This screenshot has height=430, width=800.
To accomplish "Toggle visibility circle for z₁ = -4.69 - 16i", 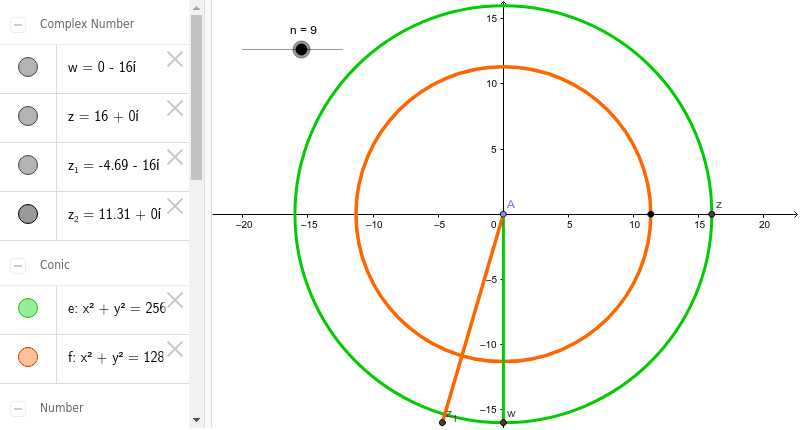I will [x=28, y=165].
